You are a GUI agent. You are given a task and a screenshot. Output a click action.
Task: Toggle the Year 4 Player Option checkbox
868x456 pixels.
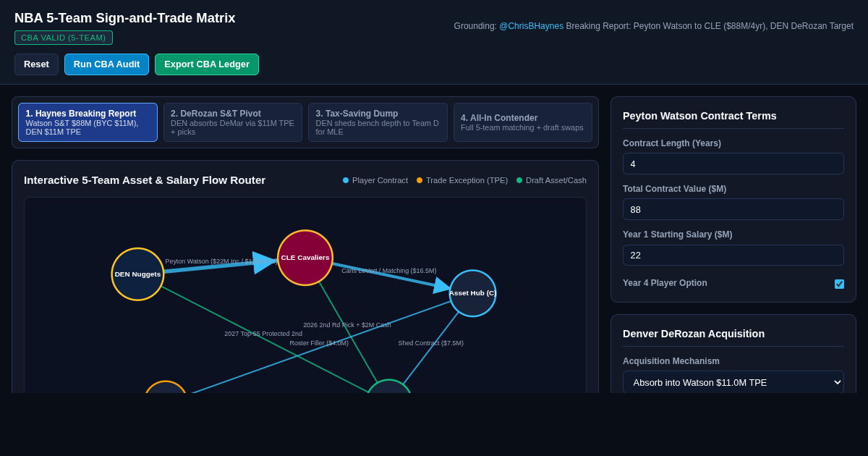pyautogui.click(x=839, y=284)
